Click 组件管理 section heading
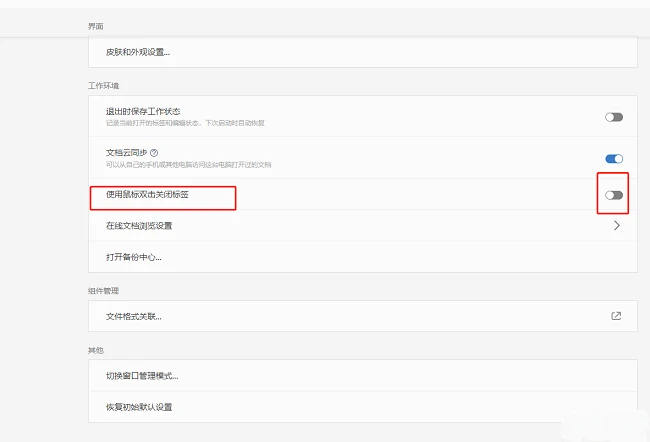Image resolution: width=650 pixels, height=442 pixels. (104, 291)
